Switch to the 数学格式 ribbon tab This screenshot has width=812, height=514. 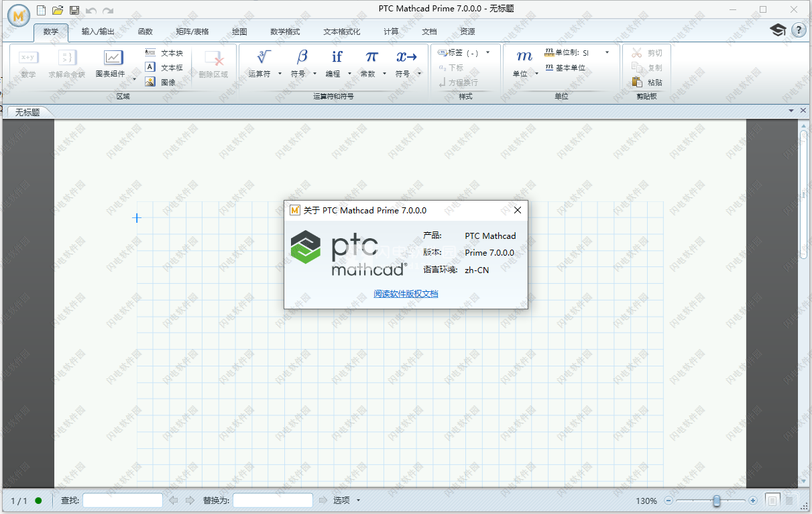point(285,32)
